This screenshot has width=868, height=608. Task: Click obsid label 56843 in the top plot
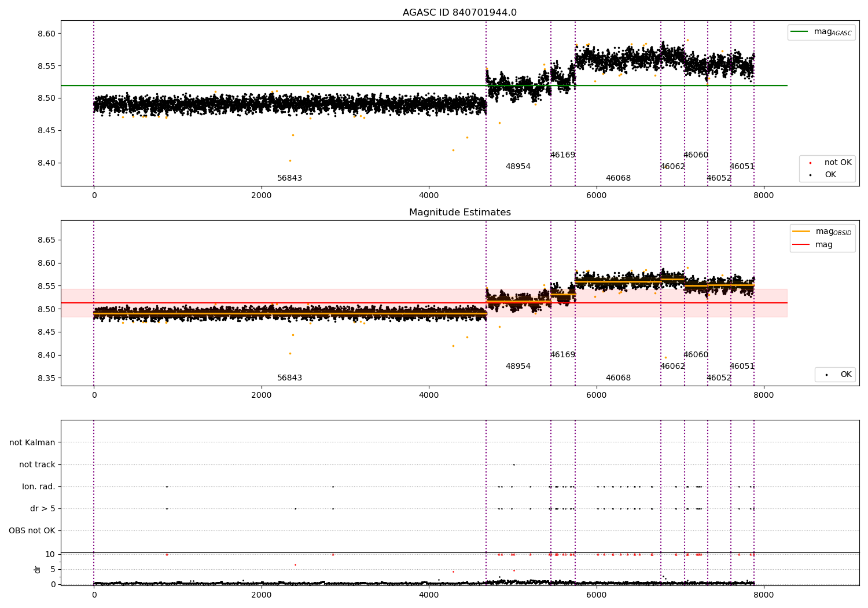289,178
